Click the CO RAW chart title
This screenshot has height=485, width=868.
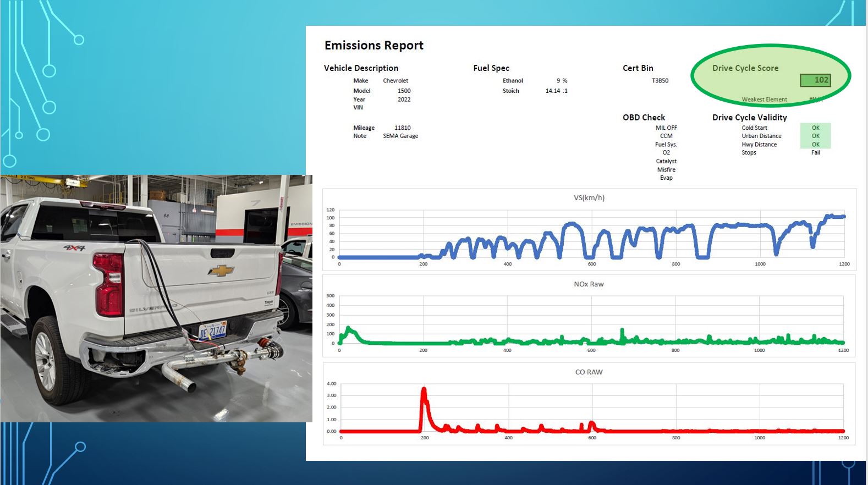point(589,372)
